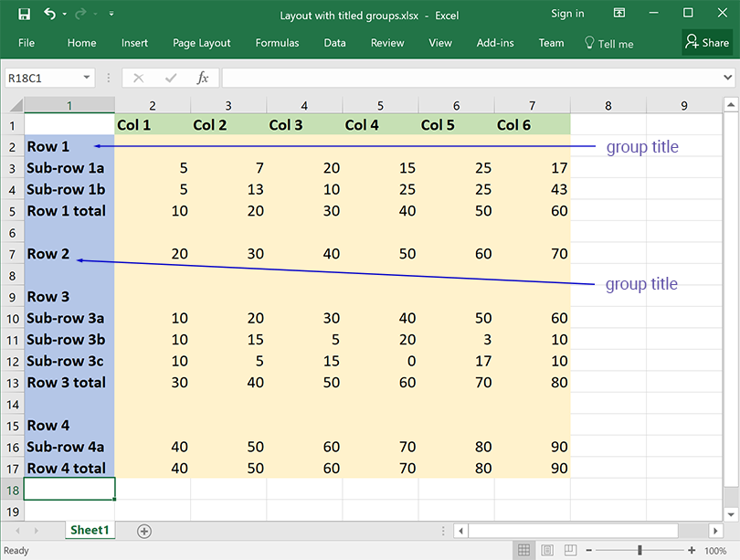
Task: Select the Row 1 group title cell
Action: tap(69, 146)
